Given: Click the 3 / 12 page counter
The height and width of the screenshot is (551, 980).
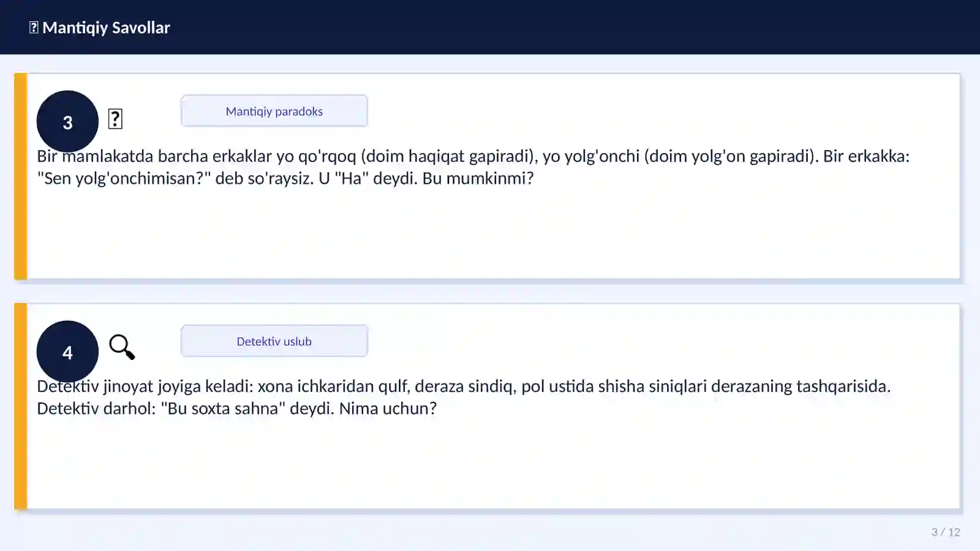Looking at the screenshot, I should pos(946,532).
